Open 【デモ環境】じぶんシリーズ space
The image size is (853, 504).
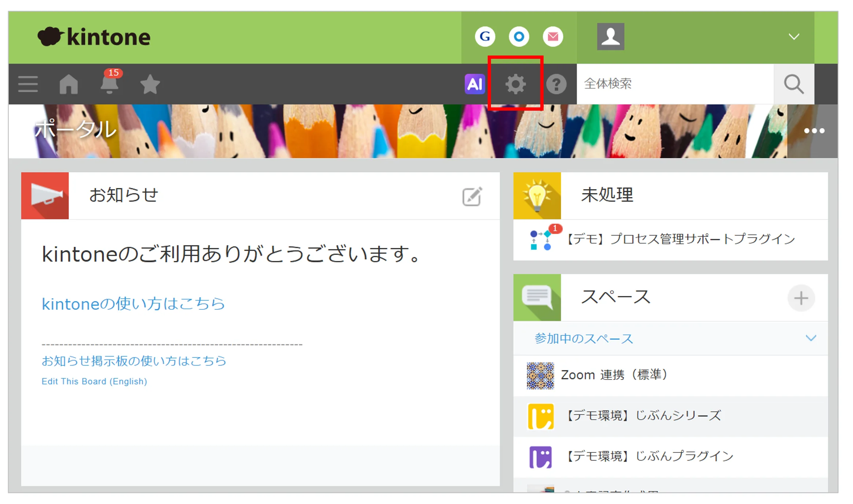[670, 416]
